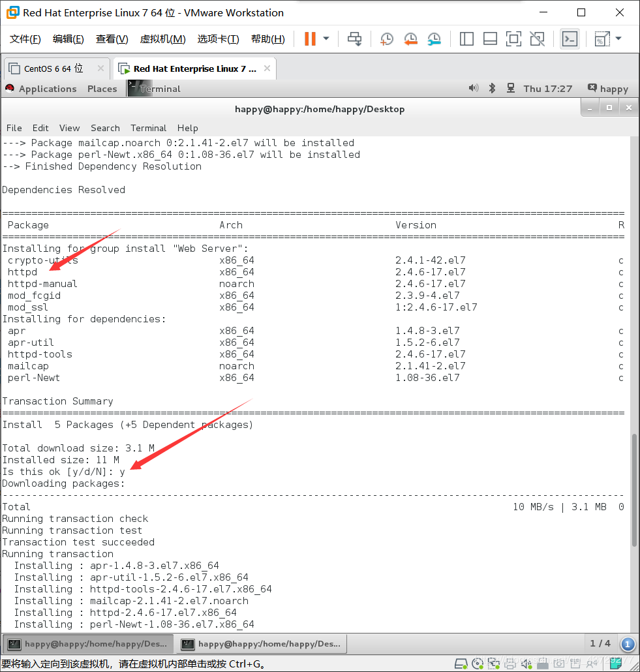Click the printer device status icon
This screenshot has width=640, height=672.
[x=510, y=664]
